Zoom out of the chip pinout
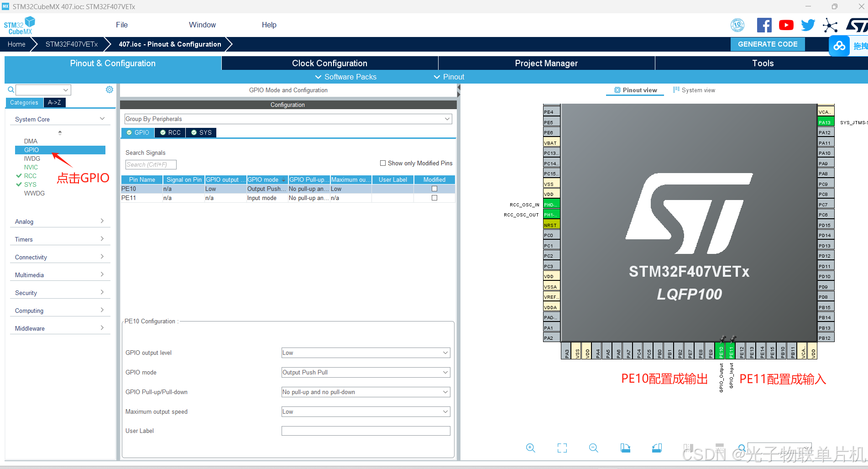This screenshot has height=469, width=868. pos(594,448)
